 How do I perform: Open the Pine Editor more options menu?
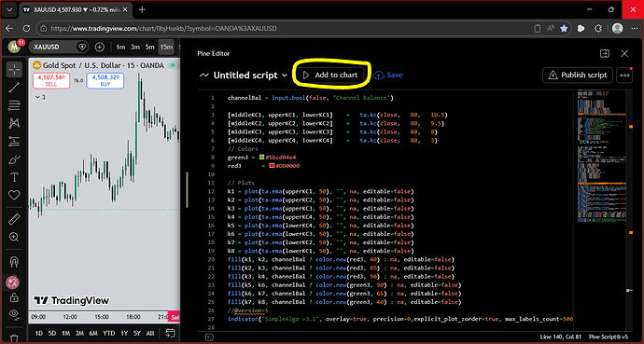(x=624, y=76)
